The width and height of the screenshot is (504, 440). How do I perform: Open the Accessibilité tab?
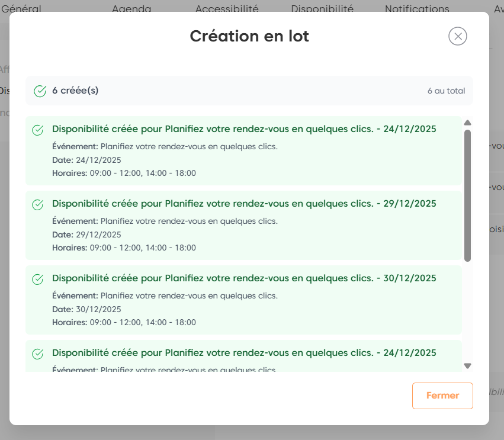click(227, 9)
